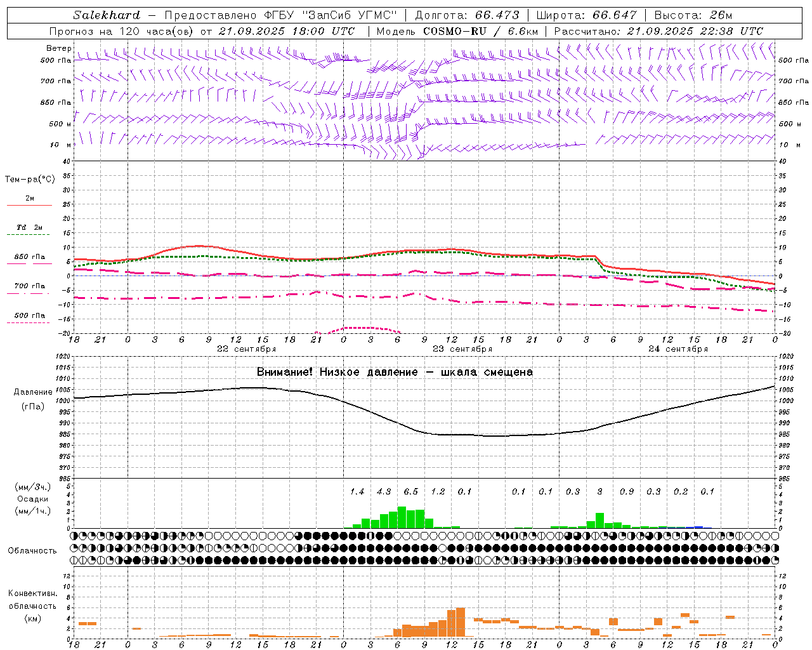812x650 pixels.
Task: Click the 22 сентября date label
Action: (x=246, y=349)
